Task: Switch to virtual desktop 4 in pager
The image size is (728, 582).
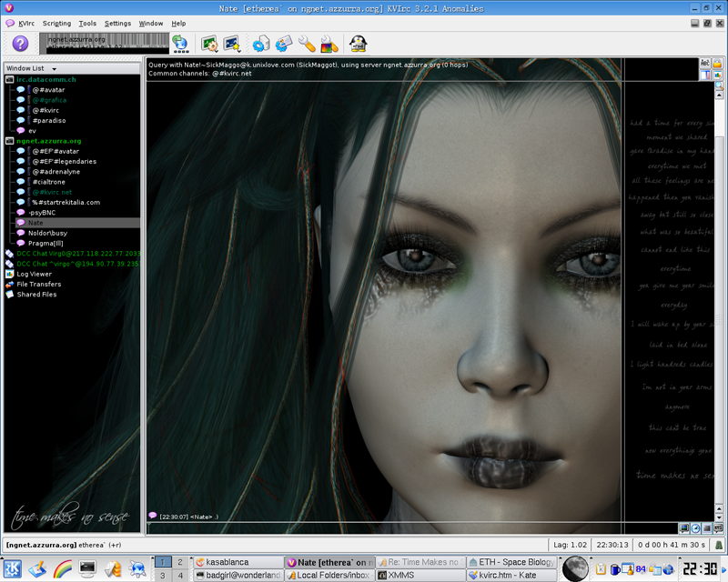Action: [180, 576]
